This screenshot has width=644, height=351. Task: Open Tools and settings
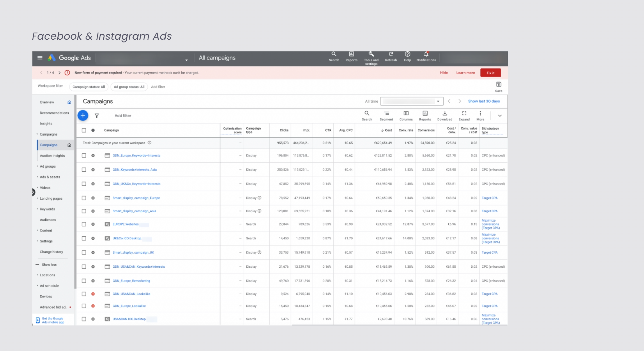(x=371, y=58)
